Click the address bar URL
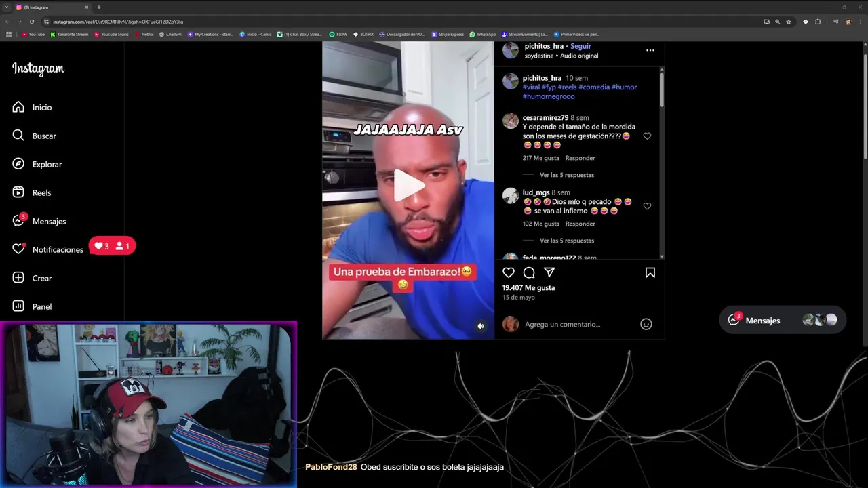The width and height of the screenshot is (868, 488). [x=118, y=22]
